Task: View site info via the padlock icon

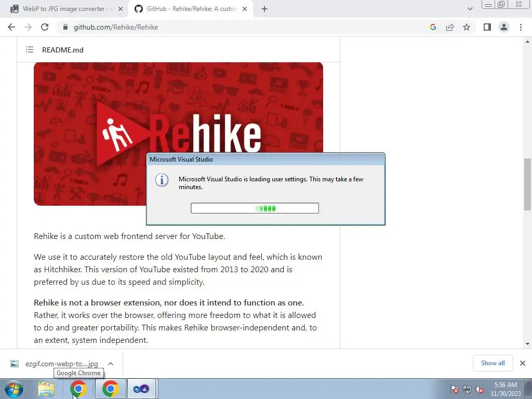Action: click(x=65, y=27)
